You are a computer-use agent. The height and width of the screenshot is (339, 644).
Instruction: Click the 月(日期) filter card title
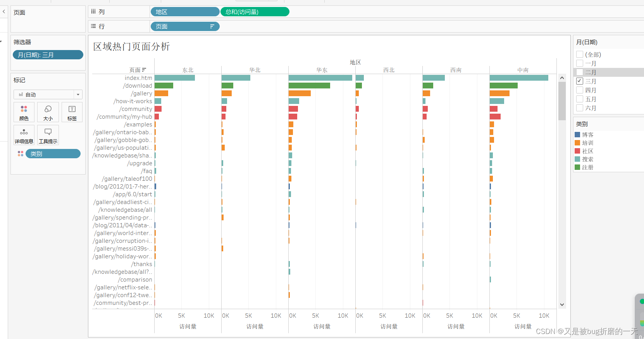[x=587, y=42]
